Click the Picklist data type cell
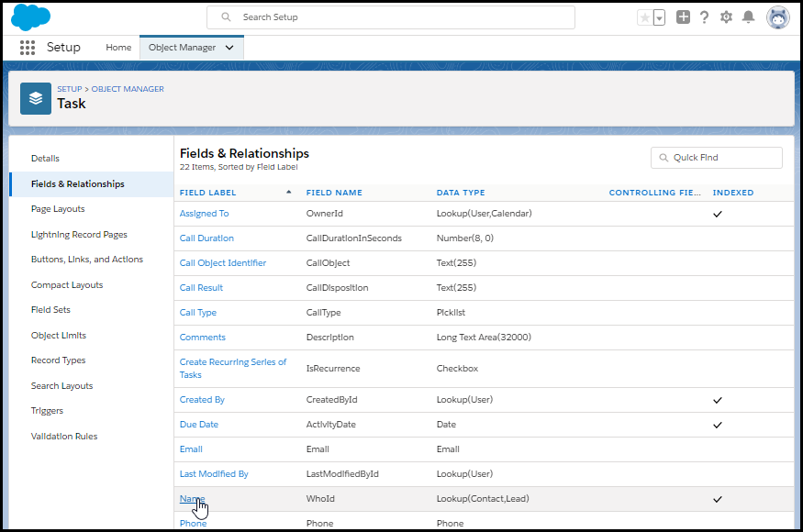The height and width of the screenshot is (532, 803). coord(451,313)
